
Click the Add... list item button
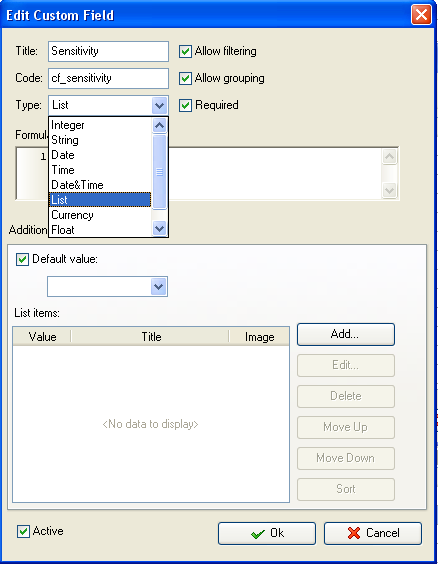(346, 335)
